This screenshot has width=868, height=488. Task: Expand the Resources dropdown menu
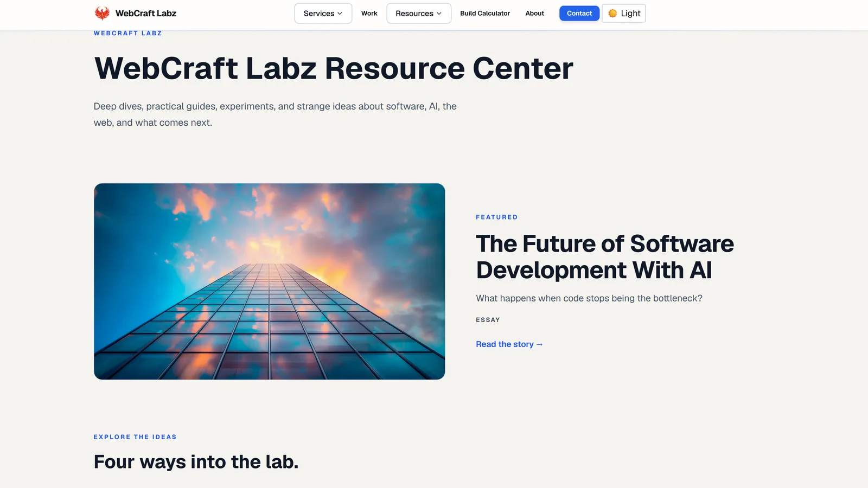[419, 14]
